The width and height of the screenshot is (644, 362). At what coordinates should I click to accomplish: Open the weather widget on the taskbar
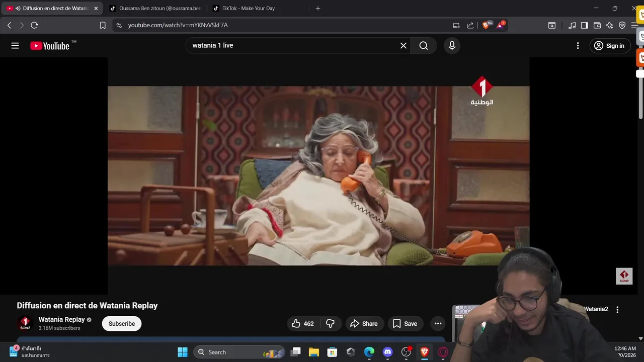click(x=29, y=352)
